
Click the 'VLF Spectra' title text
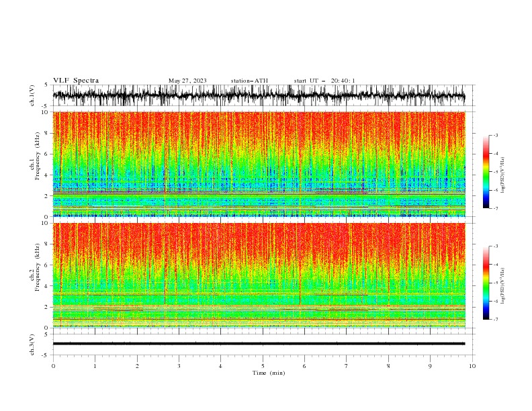(x=76, y=81)
